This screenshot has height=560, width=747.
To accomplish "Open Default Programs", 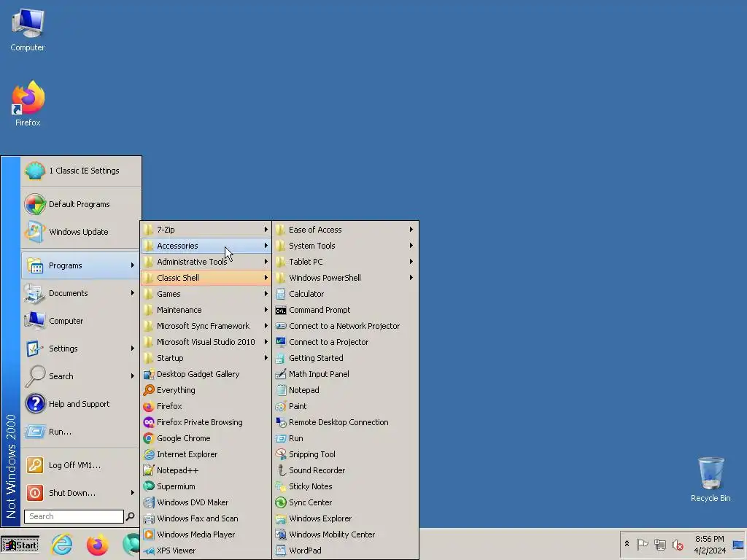I will tap(81, 204).
